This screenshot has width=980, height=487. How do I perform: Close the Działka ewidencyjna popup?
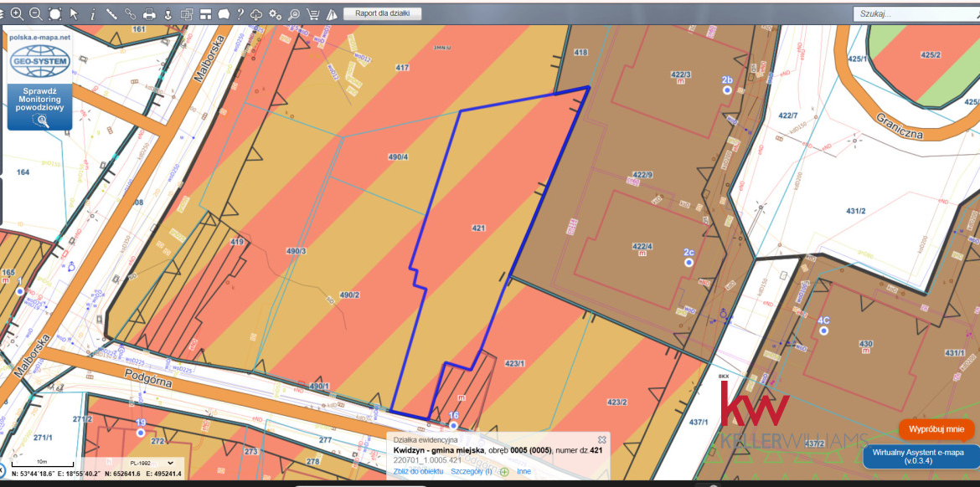601,439
